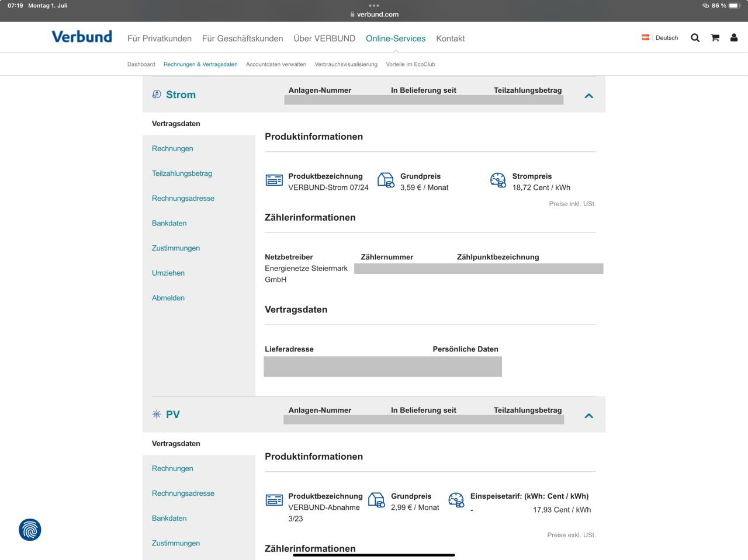Open Umziehen link

tap(168, 273)
